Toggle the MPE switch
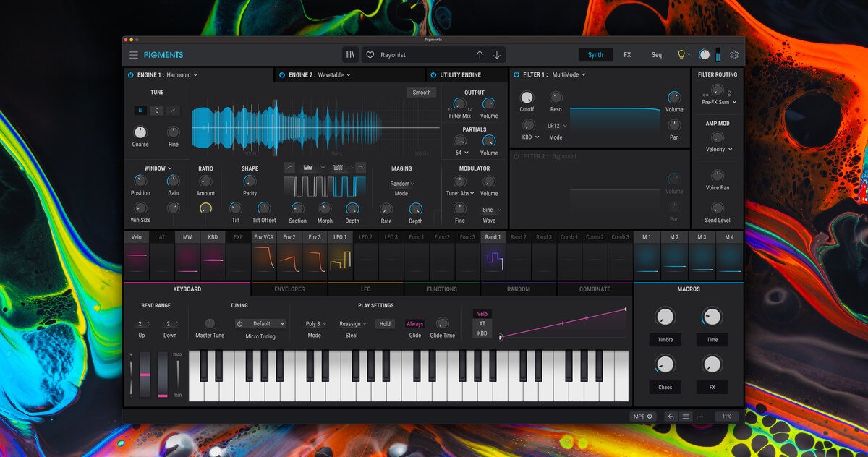The height and width of the screenshot is (457, 868). tap(643, 417)
